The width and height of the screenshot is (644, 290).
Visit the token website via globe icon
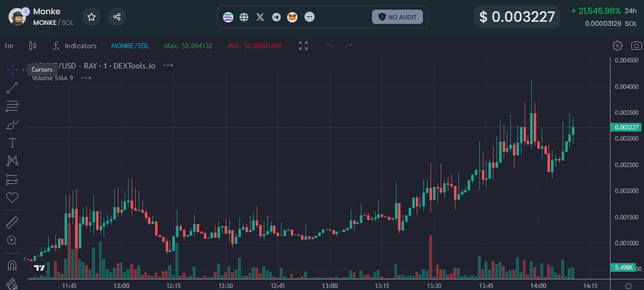click(244, 17)
